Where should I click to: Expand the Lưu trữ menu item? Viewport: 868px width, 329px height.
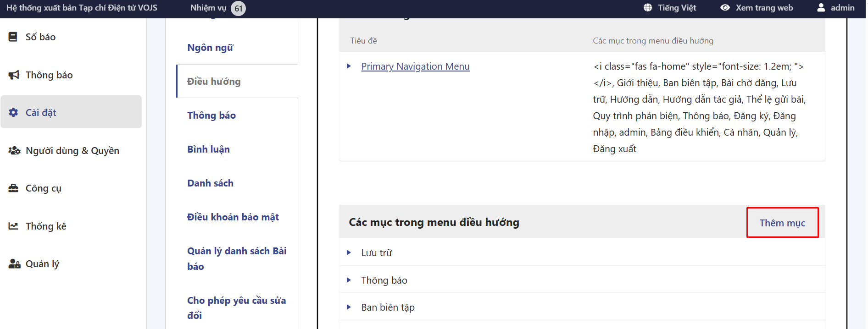pyautogui.click(x=349, y=252)
